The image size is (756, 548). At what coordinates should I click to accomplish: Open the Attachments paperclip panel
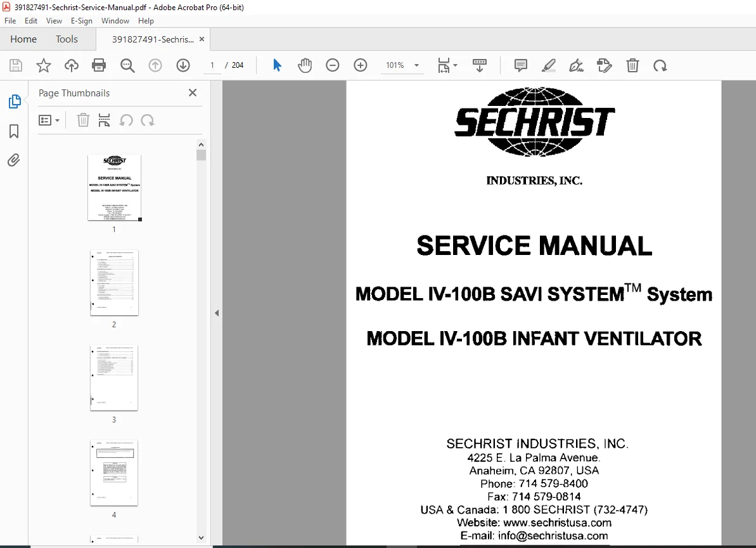(14, 160)
